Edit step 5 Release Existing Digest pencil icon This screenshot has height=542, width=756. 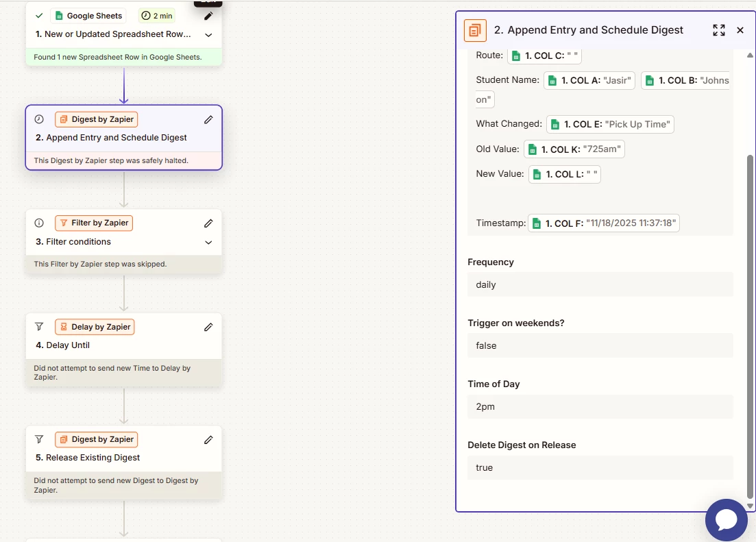[208, 440]
